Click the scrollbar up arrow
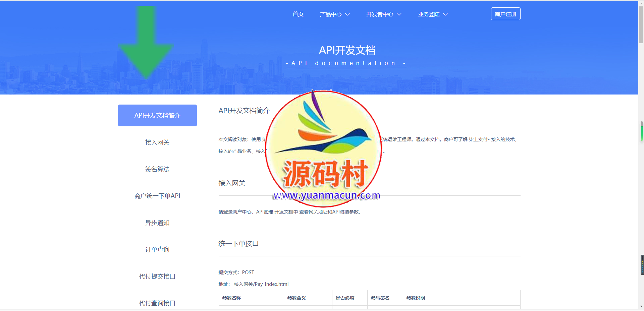This screenshot has width=644, height=311. (x=641, y=3)
